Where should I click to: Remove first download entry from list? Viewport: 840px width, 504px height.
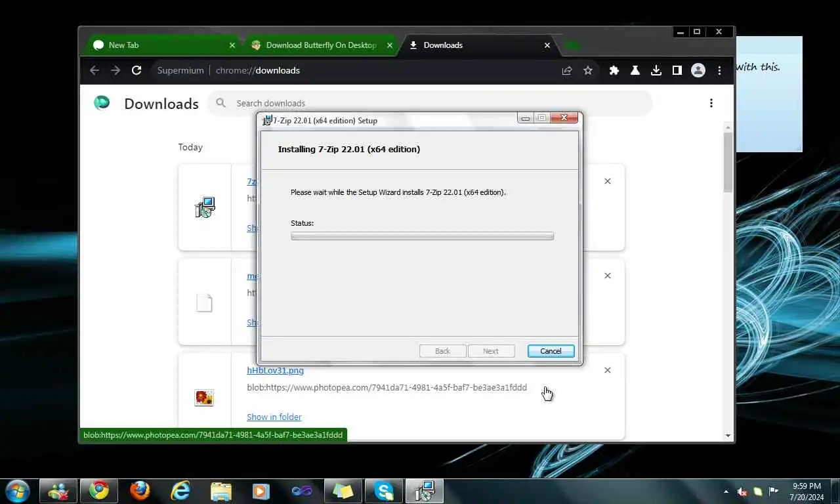(608, 181)
